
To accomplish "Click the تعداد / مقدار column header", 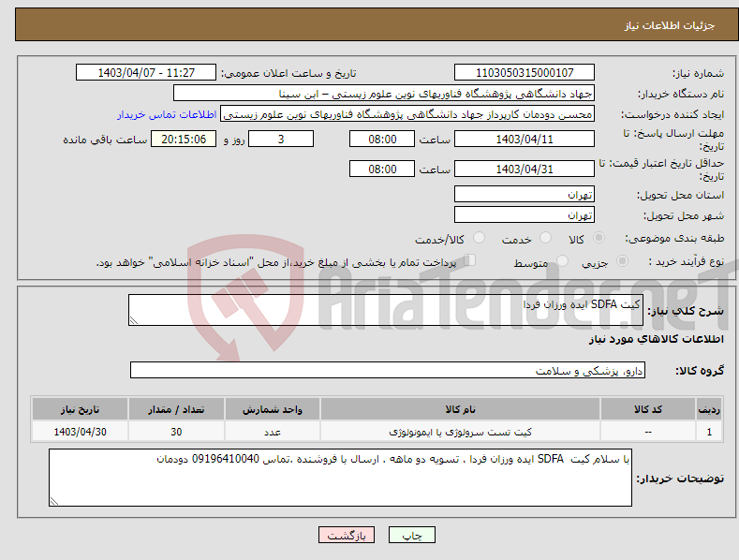I will tap(176, 409).
